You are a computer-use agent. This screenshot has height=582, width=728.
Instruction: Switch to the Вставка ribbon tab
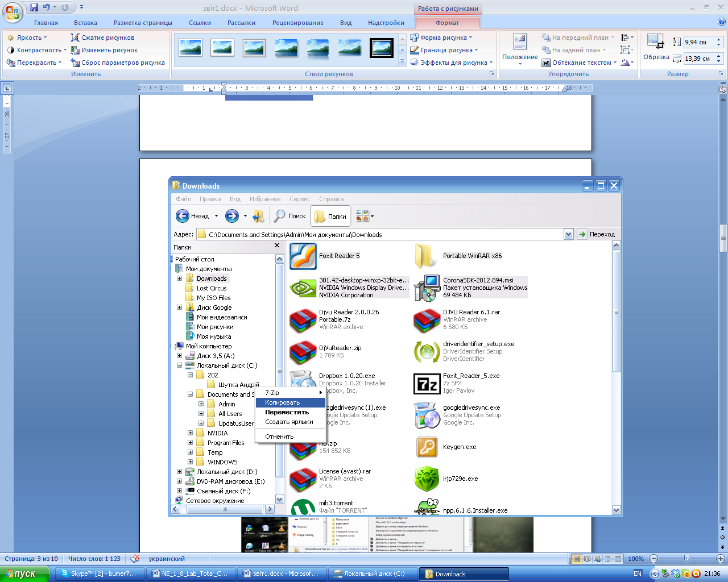pyautogui.click(x=85, y=23)
